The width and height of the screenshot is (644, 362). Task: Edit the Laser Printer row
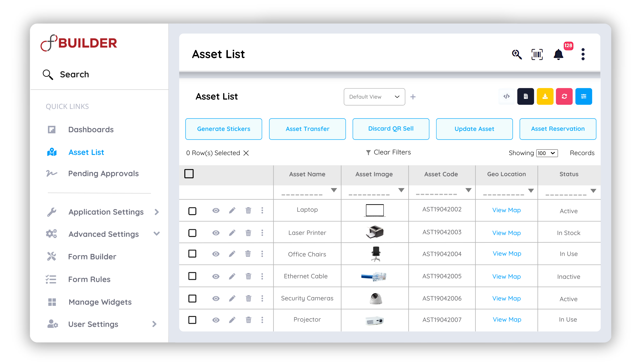coord(232,233)
